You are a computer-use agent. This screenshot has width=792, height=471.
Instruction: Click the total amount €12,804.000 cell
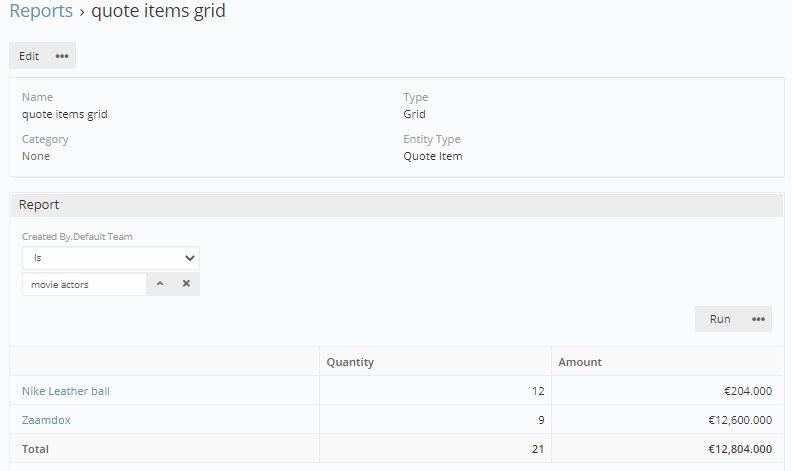click(668, 449)
